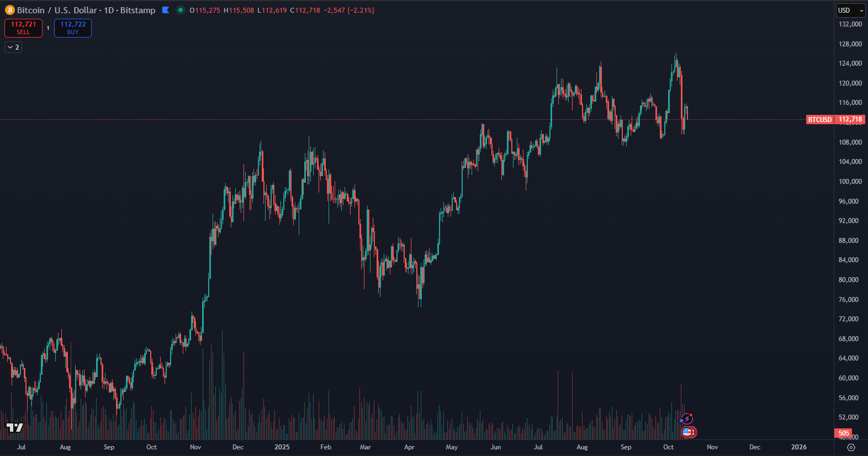Image resolution: width=868 pixels, height=456 pixels.
Task: Click the red 505 volume label
Action: click(x=844, y=433)
